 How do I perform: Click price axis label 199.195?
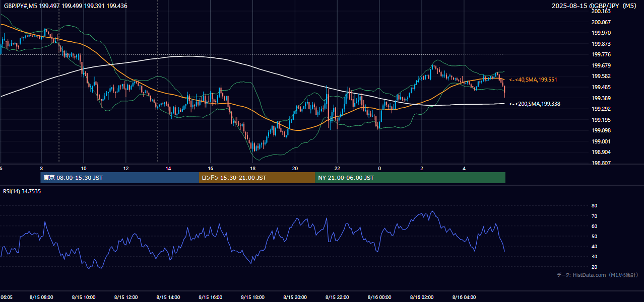pos(601,120)
